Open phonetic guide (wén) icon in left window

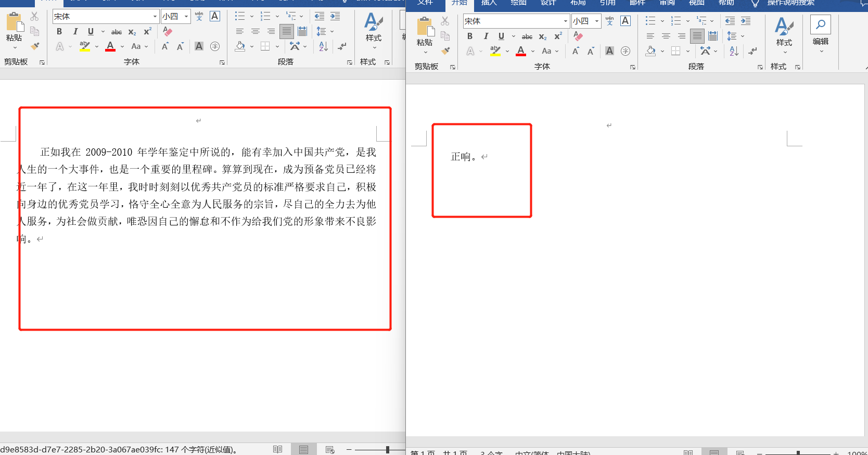tap(199, 17)
